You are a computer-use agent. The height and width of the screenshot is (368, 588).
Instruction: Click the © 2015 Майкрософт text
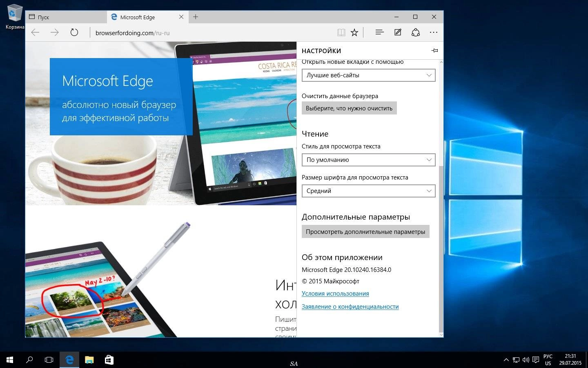(330, 281)
